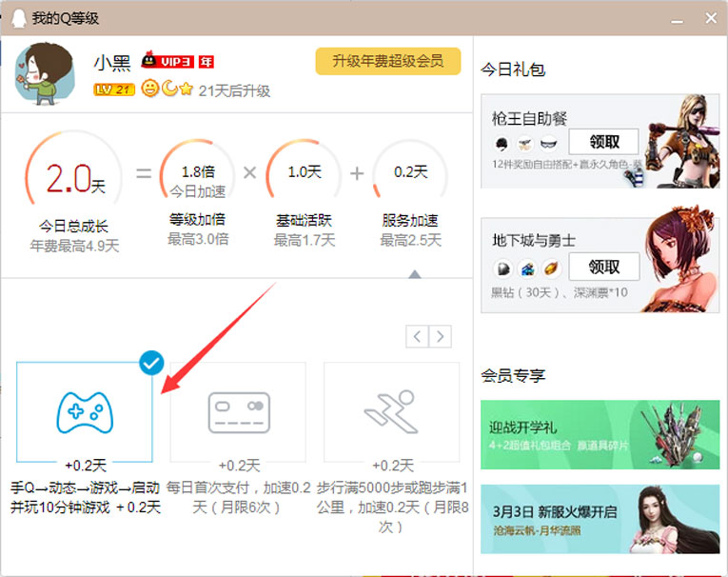Click the VIP3 super member badge
This screenshot has height=577, width=728.
pos(167,61)
